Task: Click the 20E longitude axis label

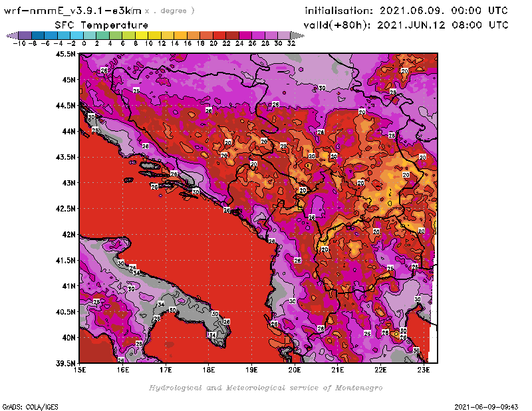Action: pos(295,370)
